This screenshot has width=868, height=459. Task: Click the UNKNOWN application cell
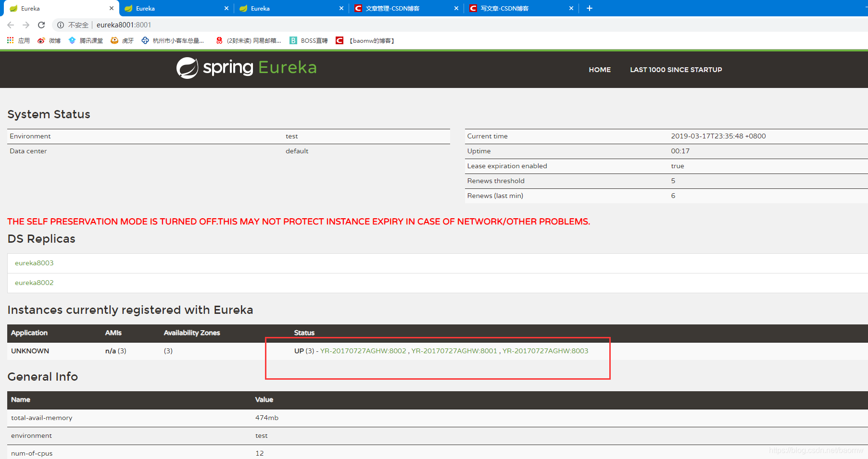pyautogui.click(x=30, y=351)
